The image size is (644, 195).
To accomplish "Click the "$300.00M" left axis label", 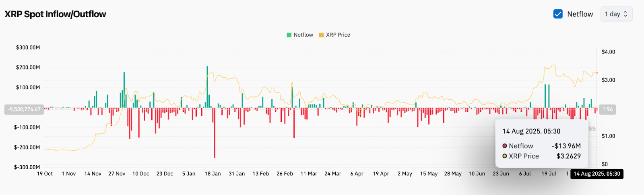I will tap(28, 47).
